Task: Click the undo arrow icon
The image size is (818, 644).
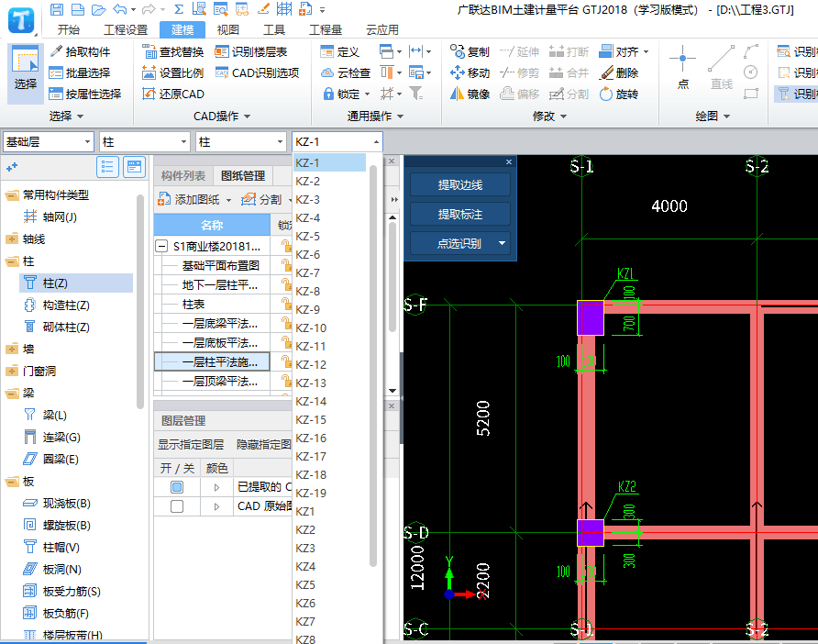Action: click(x=120, y=9)
